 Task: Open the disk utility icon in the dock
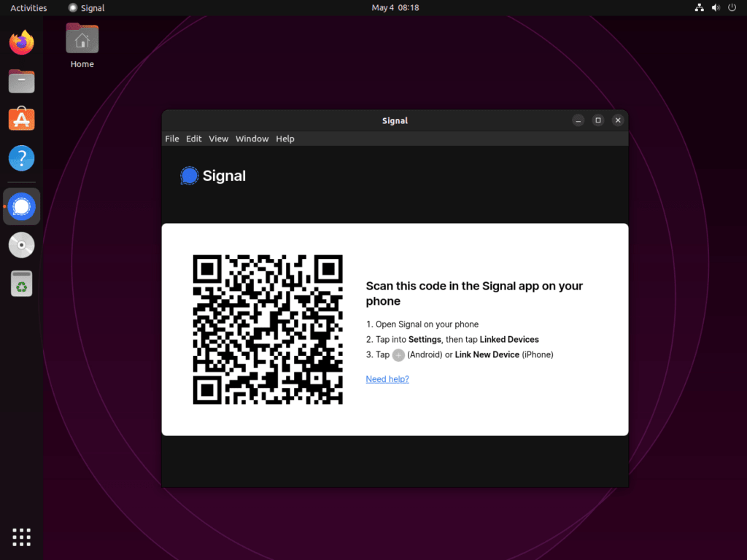pyautogui.click(x=21, y=245)
